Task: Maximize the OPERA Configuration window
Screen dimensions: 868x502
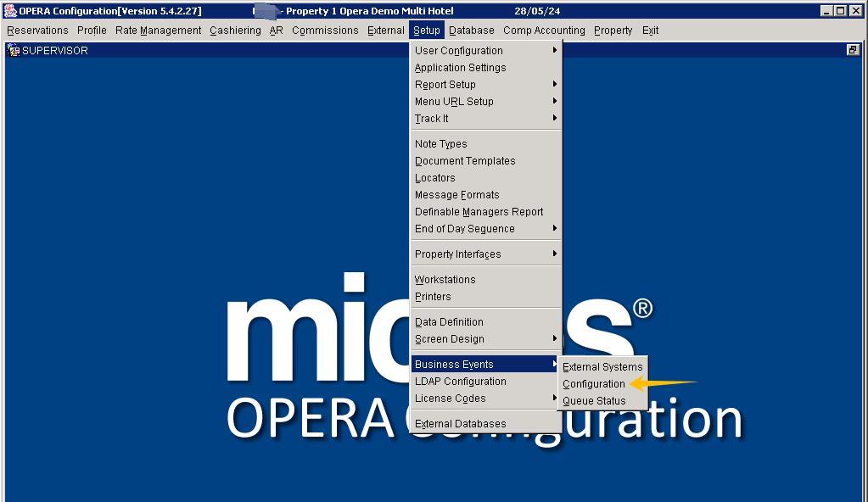Action: tap(840, 10)
